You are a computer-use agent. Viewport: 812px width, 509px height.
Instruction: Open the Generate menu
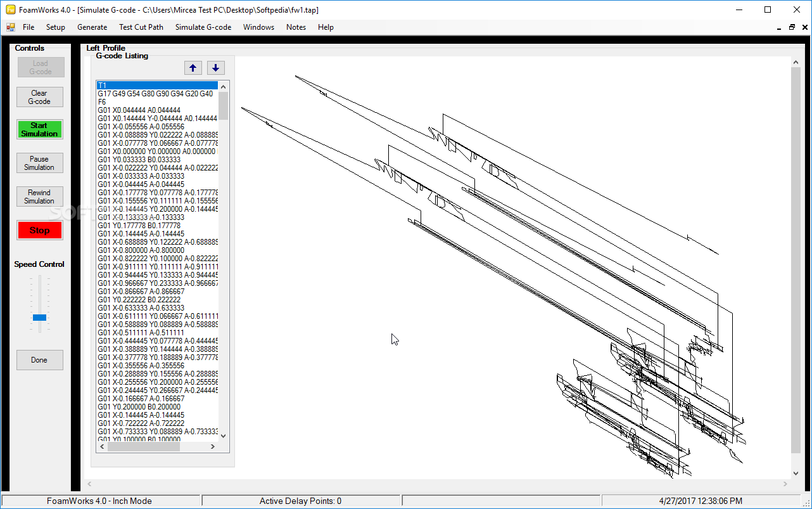92,27
